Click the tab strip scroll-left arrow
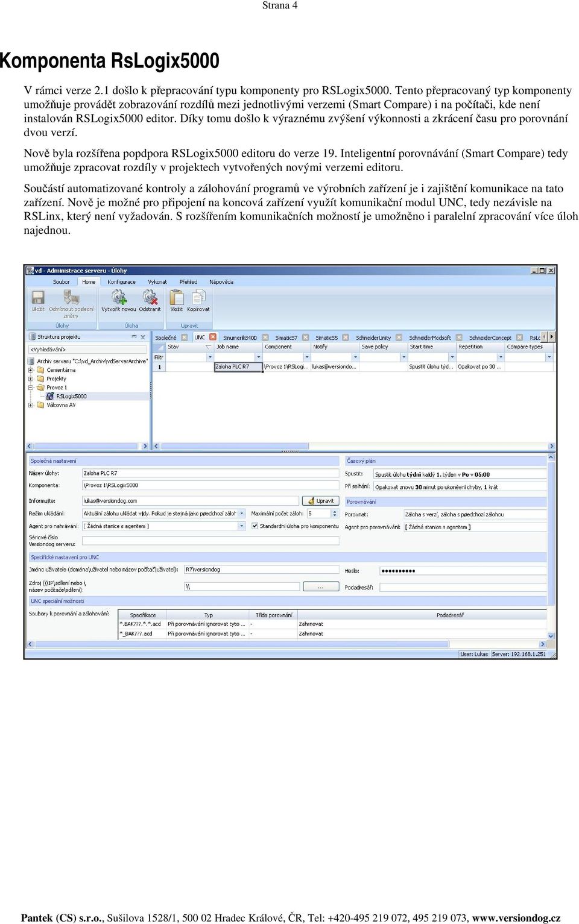Viewport: 579px width, 924px height. pos(545,337)
